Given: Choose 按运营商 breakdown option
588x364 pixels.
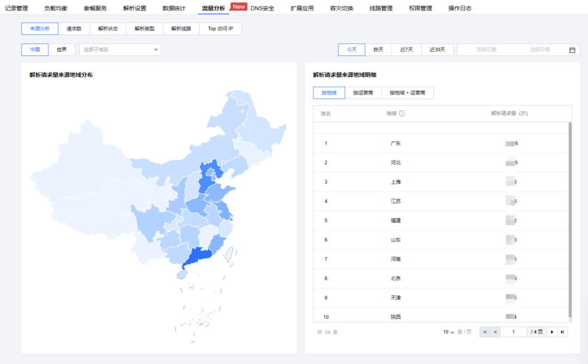Looking at the screenshot, I should tap(363, 92).
